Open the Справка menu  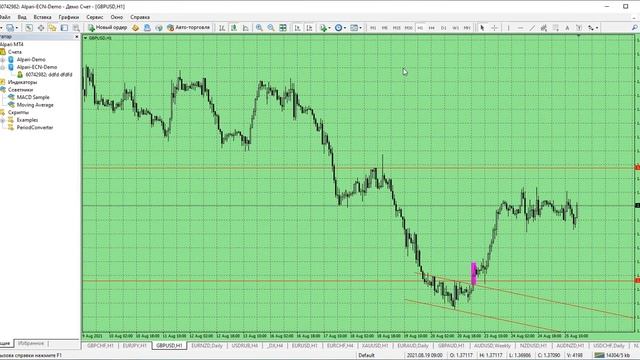coord(140,17)
